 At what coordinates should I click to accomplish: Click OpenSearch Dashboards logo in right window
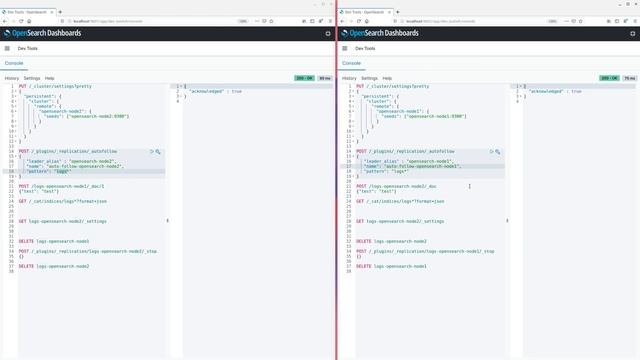point(380,33)
